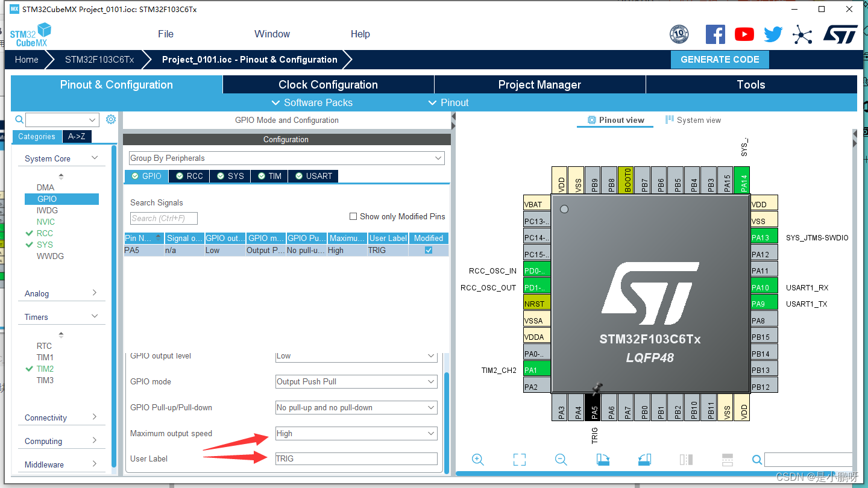
Task: Click the ST community network icon
Action: tap(802, 34)
